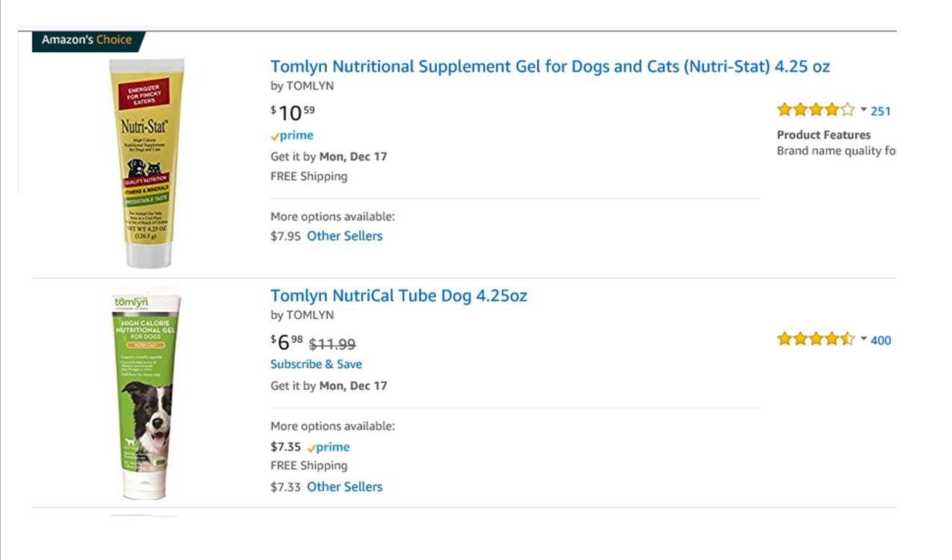952x560 pixels.
Task: Open the Tomlyn Nutritional Supplement Gel title link
Action: click(550, 66)
